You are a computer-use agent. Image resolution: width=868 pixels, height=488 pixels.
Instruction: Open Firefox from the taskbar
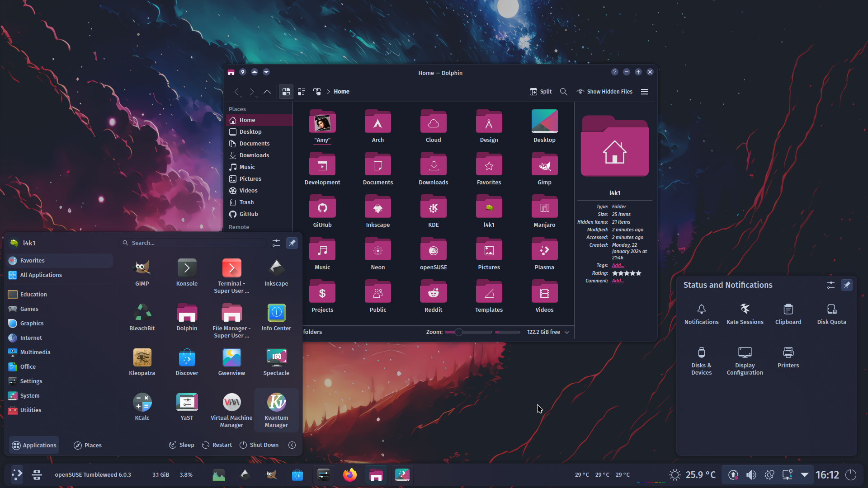pos(350,475)
